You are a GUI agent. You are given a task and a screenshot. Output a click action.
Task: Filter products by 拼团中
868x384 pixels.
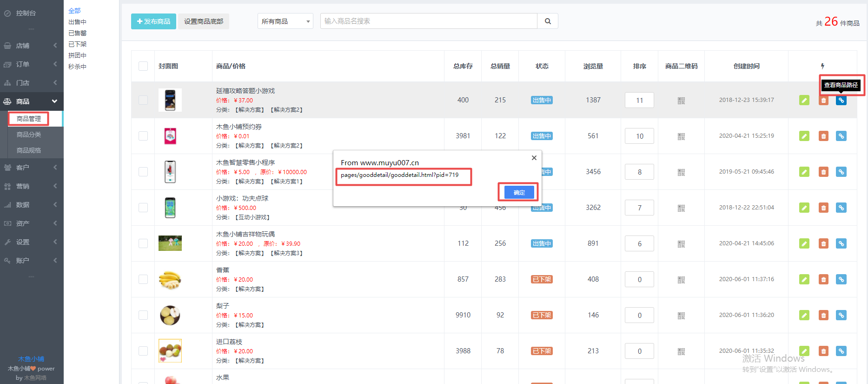tap(77, 55)
